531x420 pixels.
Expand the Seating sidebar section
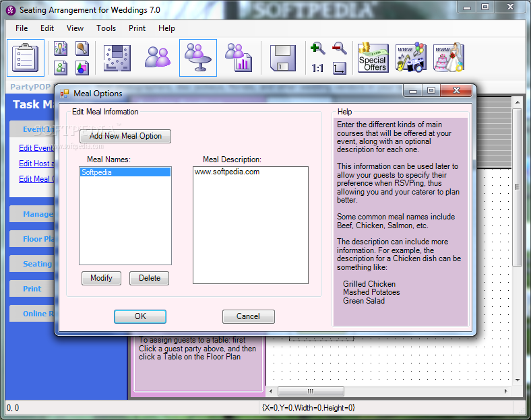pos(32,264)
